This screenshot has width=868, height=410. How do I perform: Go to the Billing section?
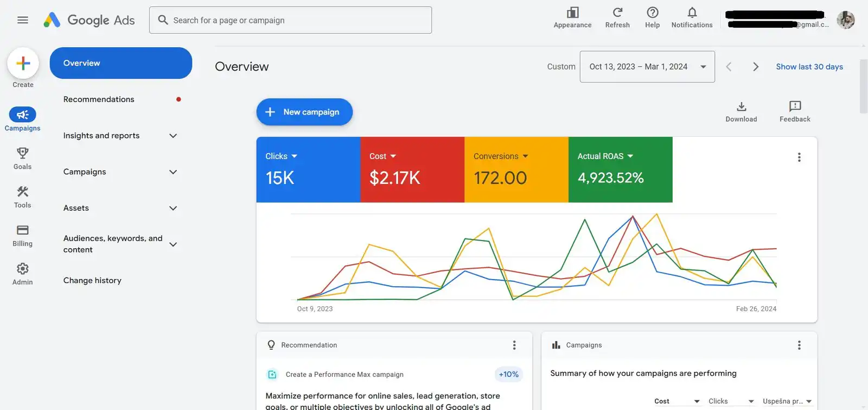(22, 235)
